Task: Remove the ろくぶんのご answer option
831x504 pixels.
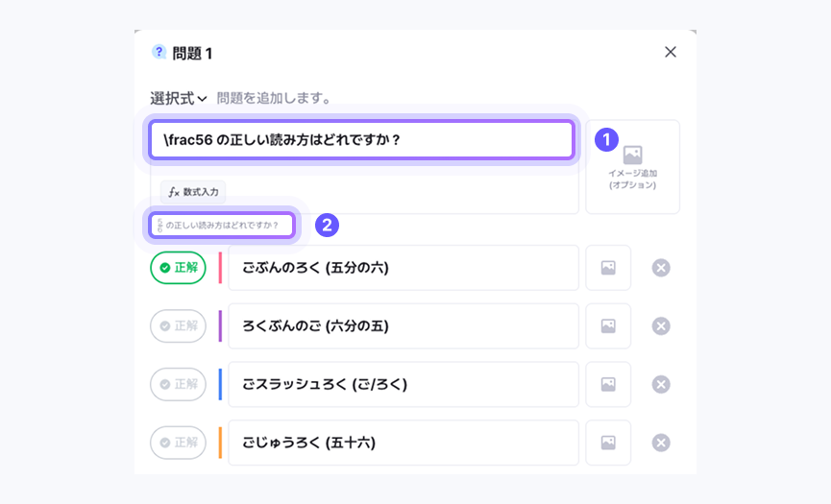Action: click(x=661, y=326)
